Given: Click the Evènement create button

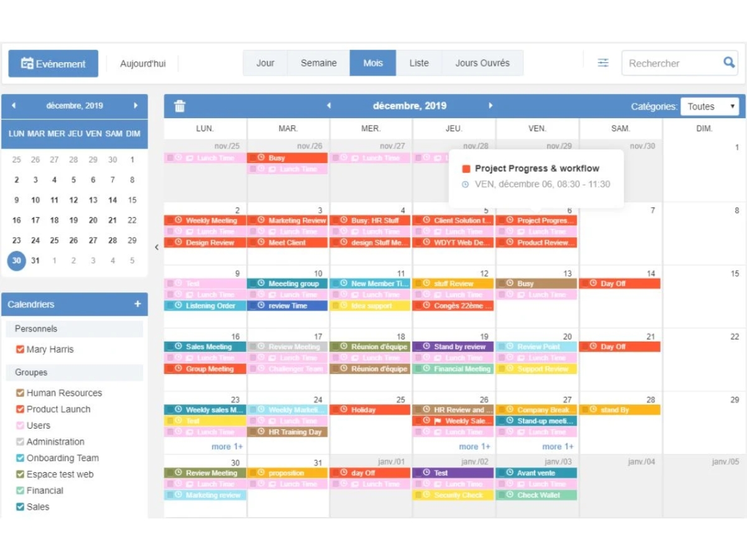Looking at the screenshot, I should click(x=54, y=63).
